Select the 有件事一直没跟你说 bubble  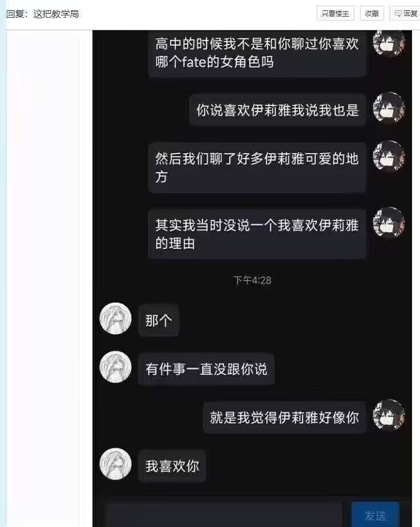[207, 369]
